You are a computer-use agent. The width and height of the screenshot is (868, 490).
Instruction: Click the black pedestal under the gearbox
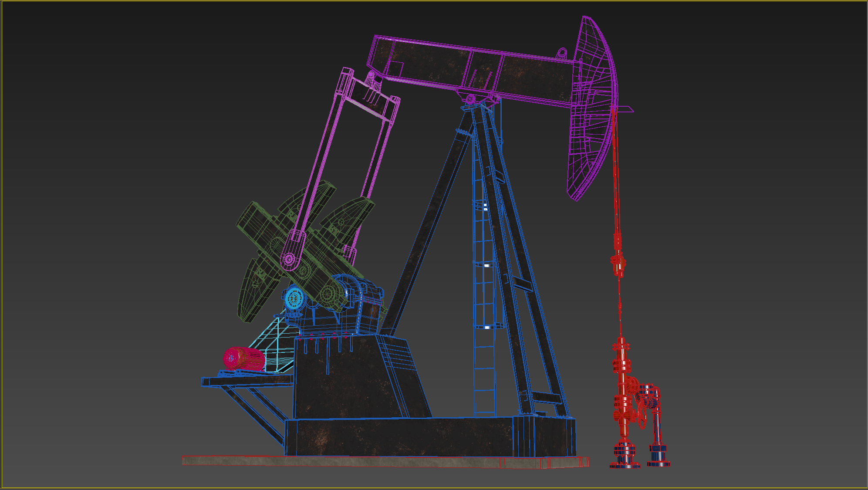[x=348, y=379]
